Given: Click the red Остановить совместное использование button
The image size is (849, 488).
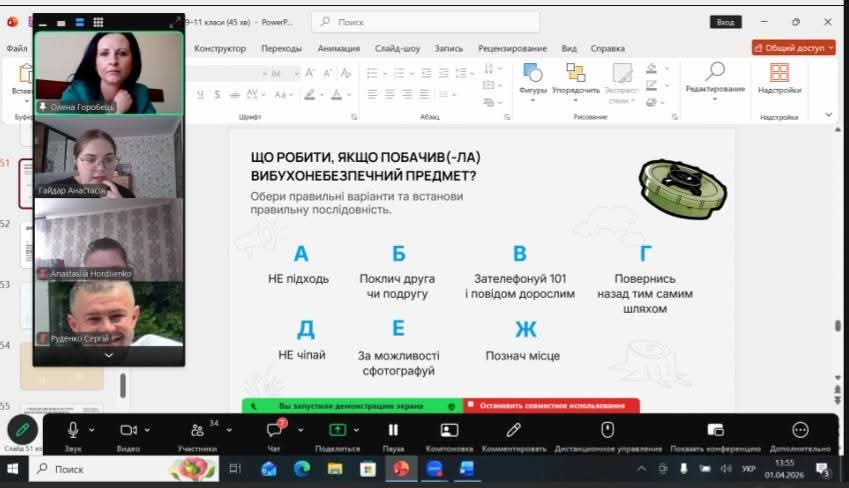Looking at the screenshot, I should [551, 406].
